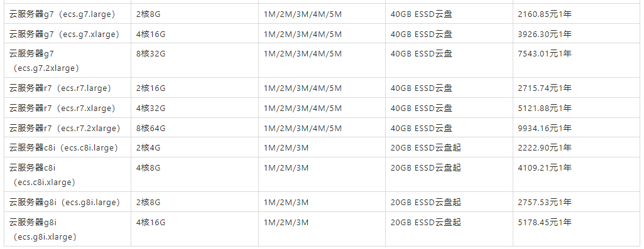
Task: Select the 9934.16元1年 price
Action: [545, 129]
